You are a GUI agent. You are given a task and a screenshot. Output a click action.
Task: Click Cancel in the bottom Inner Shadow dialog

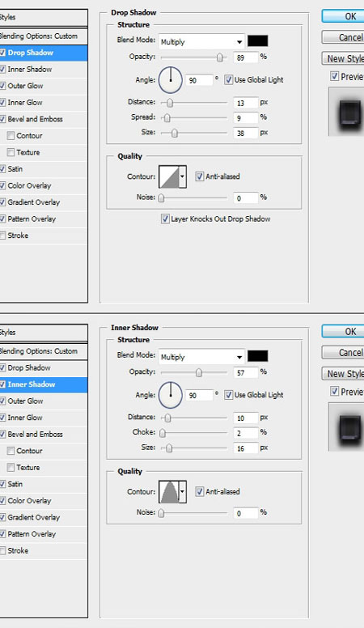click(343, 353)
